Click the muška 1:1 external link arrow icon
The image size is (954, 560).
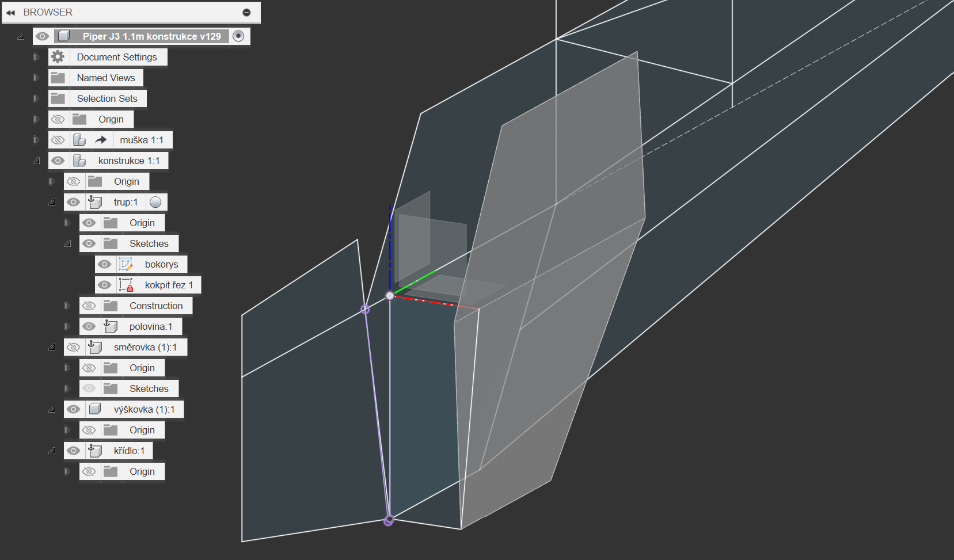tap(101, 140)
